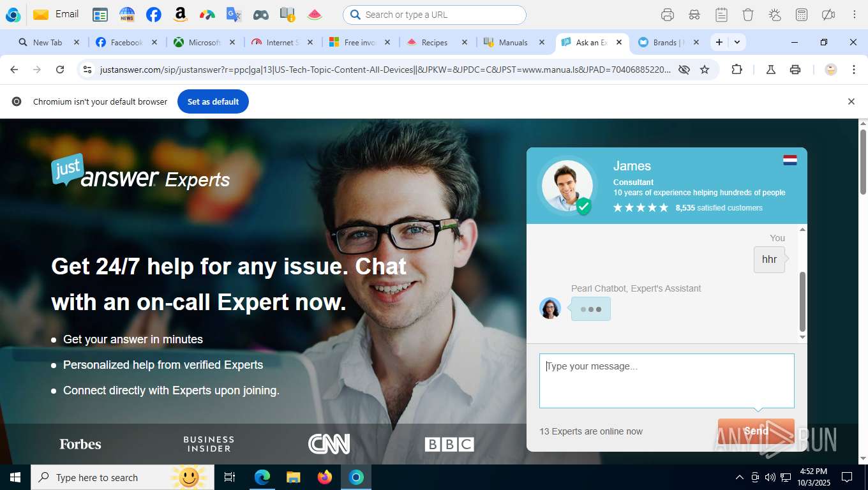The width and height of the screenshot is (868, 490).
Task: Switch to the Internet Speed tab
Action: tap(282, 43)
